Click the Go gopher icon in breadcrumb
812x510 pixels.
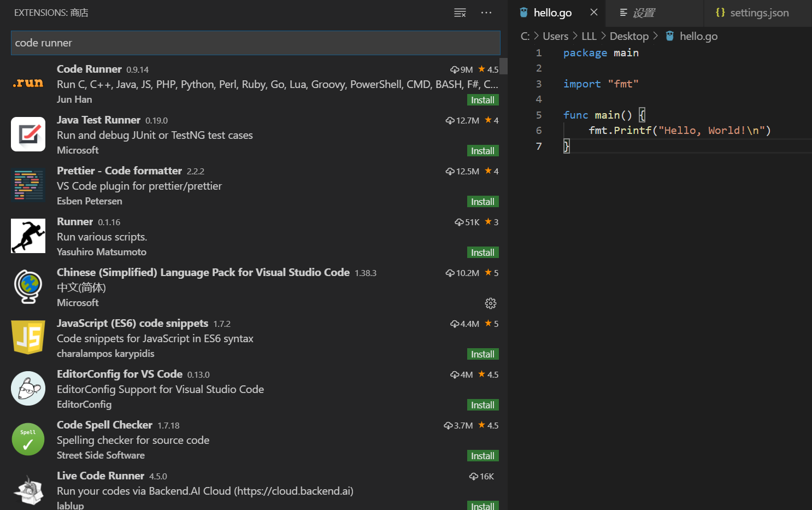tap(669, 36)
